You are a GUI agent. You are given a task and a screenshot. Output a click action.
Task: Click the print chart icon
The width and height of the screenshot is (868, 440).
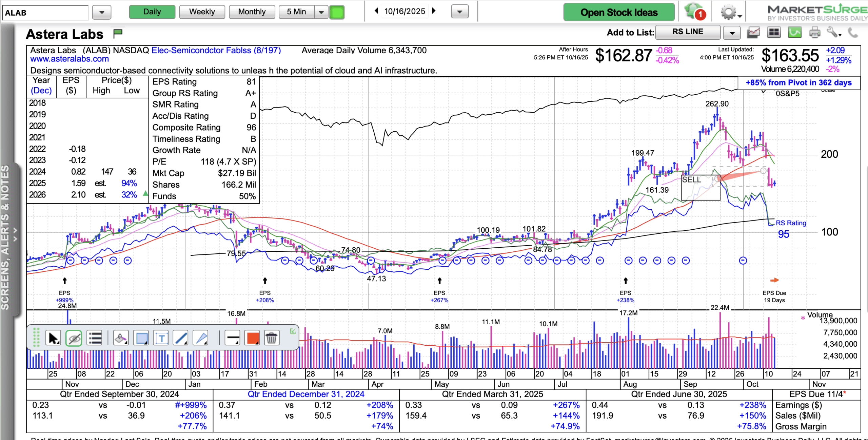814,33
